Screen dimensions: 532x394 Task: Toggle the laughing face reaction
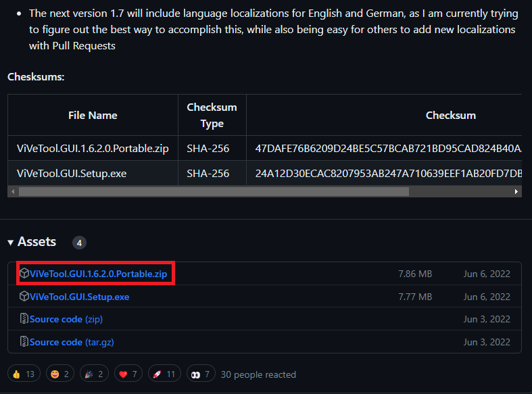(59, 374)
